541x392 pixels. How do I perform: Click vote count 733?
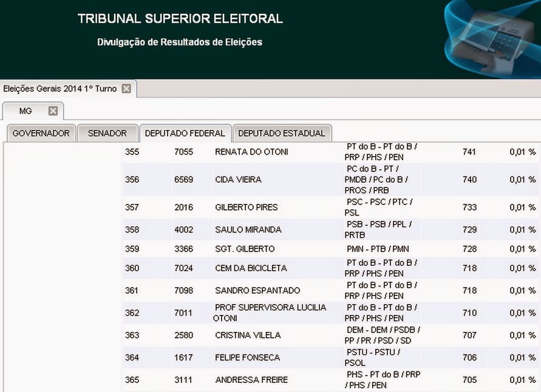[x=469, y=207]
